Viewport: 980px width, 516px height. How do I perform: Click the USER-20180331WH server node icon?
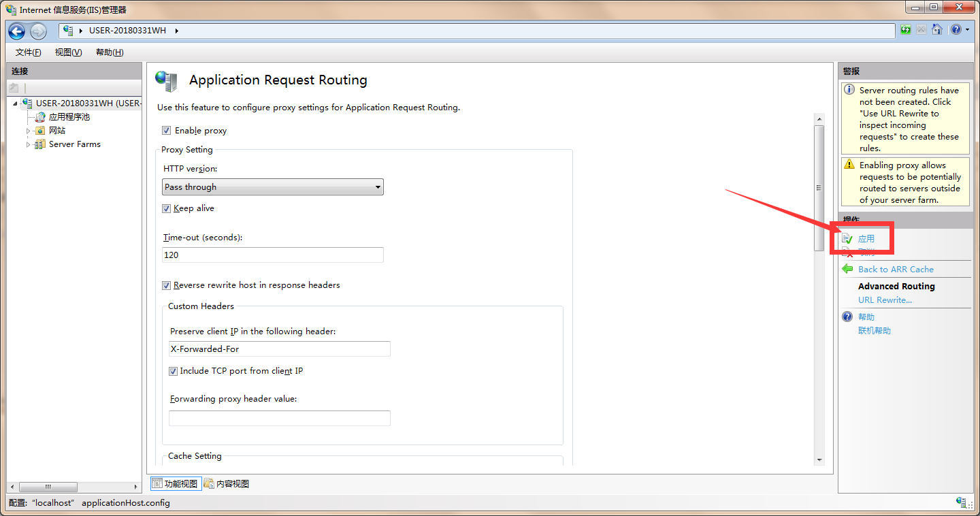(27, 103)
